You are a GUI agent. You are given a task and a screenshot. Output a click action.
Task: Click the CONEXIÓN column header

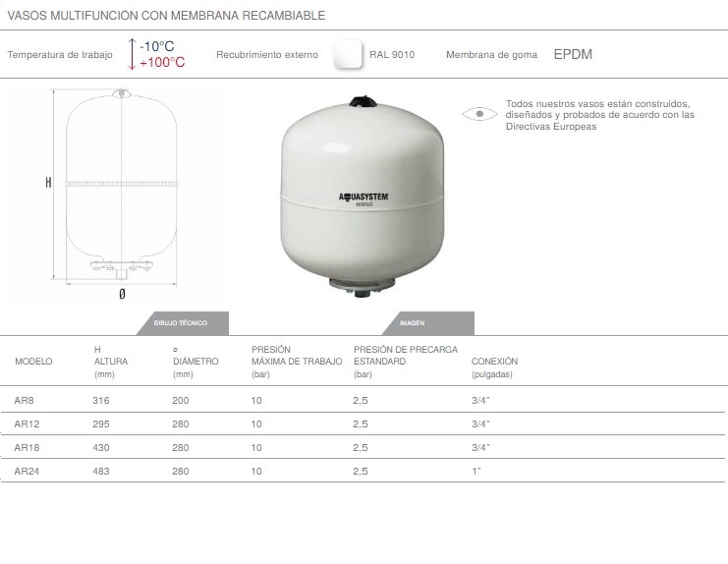pyautogui.click(x=494, y=362)
